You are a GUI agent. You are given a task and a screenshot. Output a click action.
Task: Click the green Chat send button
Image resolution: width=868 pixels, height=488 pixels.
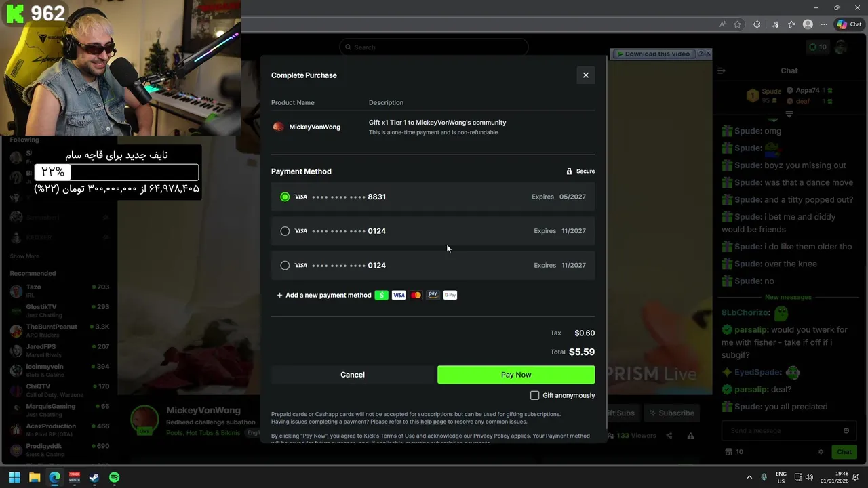tap(844, 452)
